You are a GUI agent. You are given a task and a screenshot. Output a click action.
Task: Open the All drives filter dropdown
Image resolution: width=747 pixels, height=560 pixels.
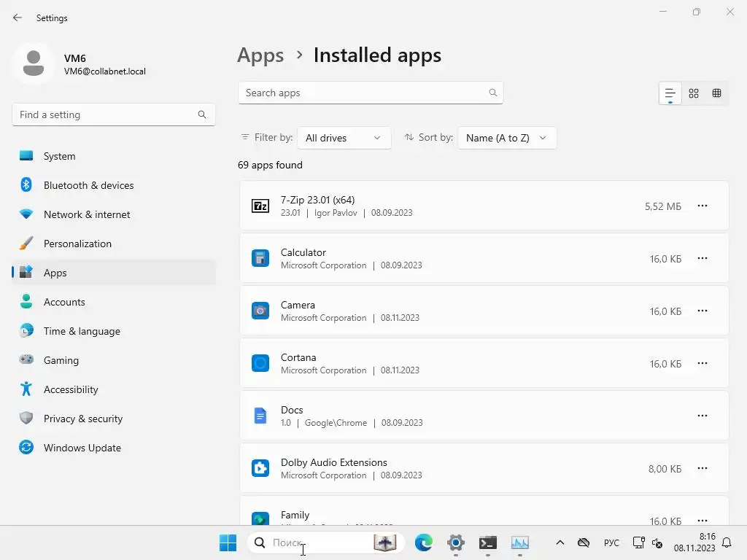click(x=344, y=138)
